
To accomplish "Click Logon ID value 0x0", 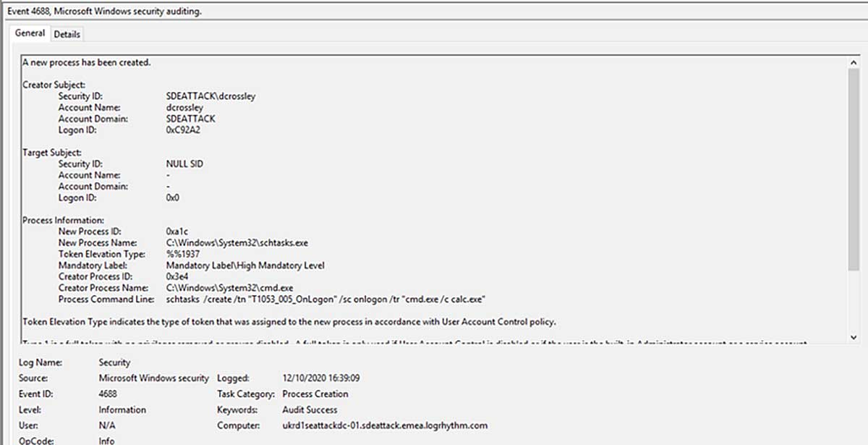I will click(x=172, y=198).
